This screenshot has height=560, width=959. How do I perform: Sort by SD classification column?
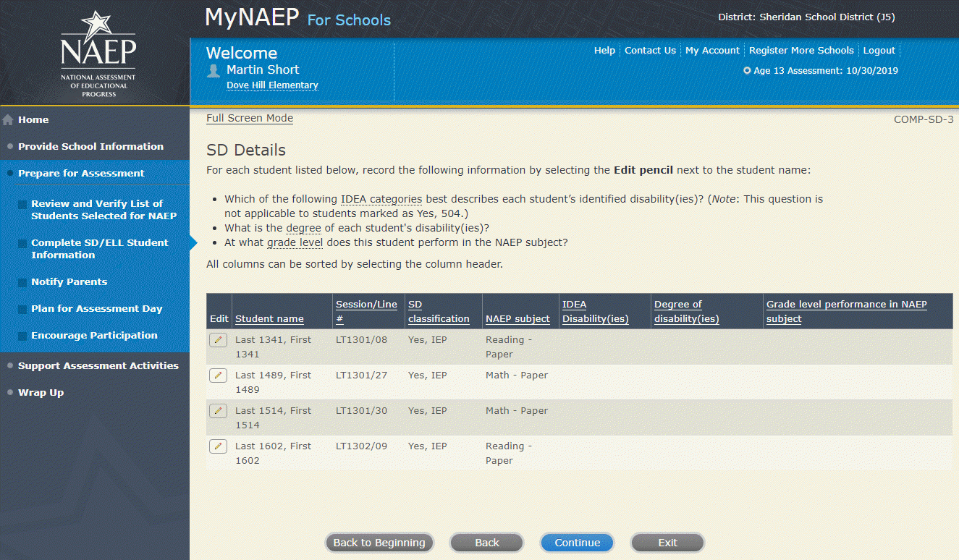[x=439, y=312]
